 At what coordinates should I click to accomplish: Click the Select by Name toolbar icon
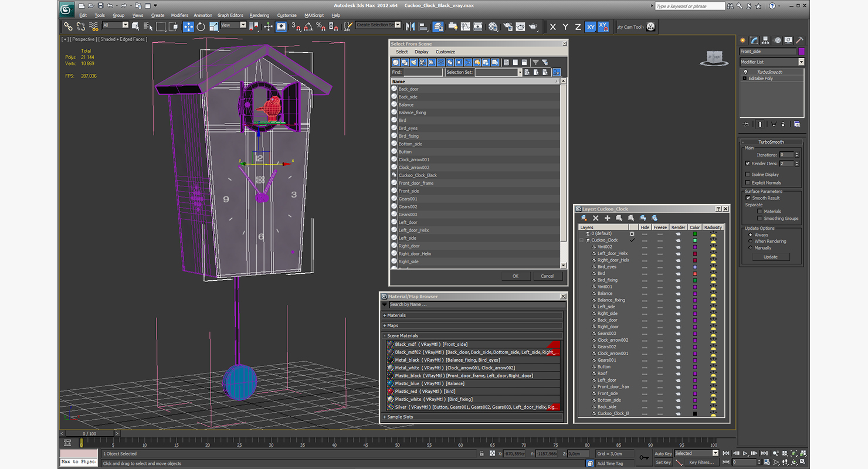[x=148, y=26]
